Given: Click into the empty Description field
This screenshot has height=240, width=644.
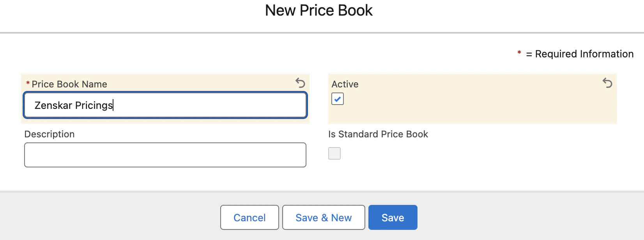Looking at the screenshot, I should pos(165,155).
